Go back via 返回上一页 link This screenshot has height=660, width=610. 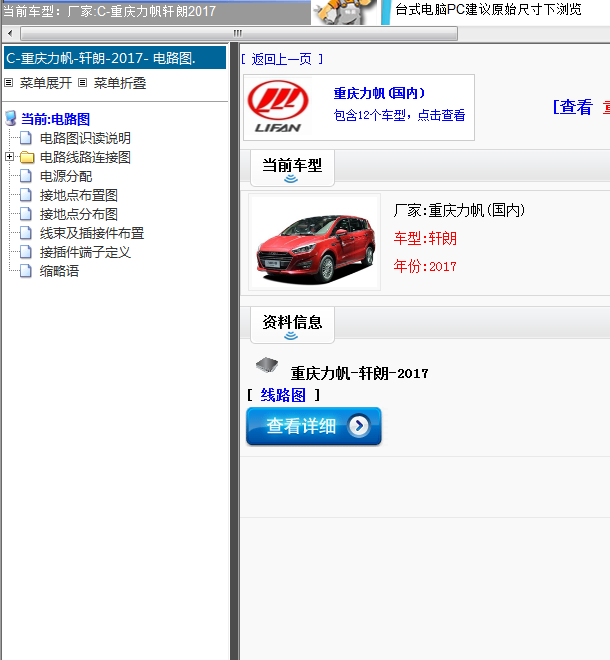pyautogui.click(x=281, y=59)
